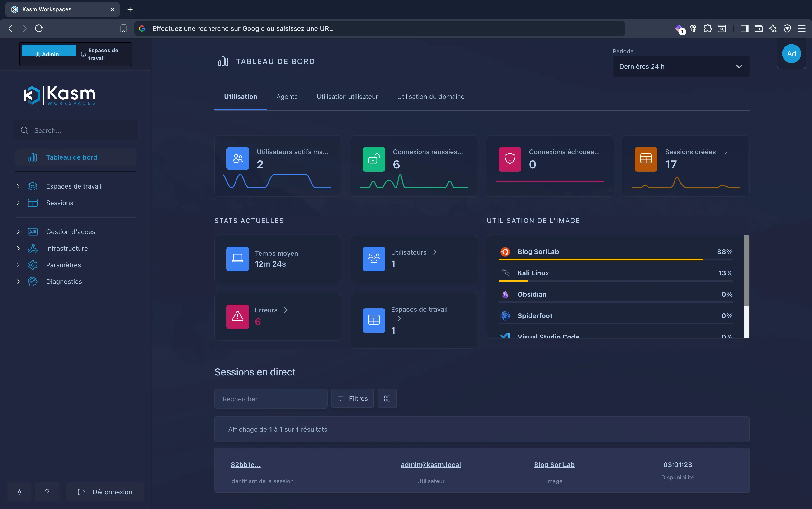812x509 pixels.
Task: Switch to the Agents tab
Action: click(x=287, y=97)
